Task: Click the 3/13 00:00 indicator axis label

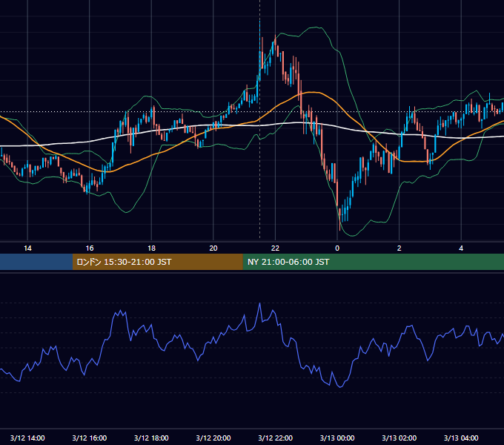Action: coord(337,438)
